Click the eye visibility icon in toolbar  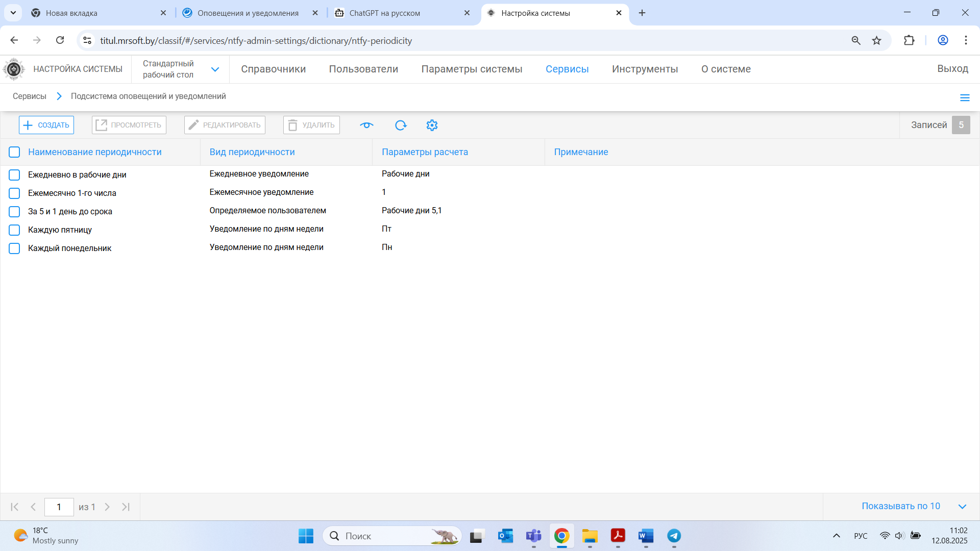point(366,125)
